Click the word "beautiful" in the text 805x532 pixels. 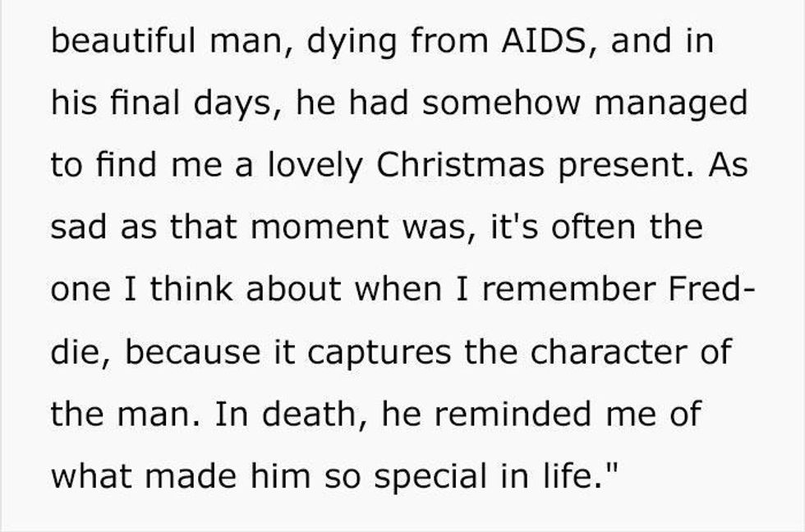click(123, 40)
